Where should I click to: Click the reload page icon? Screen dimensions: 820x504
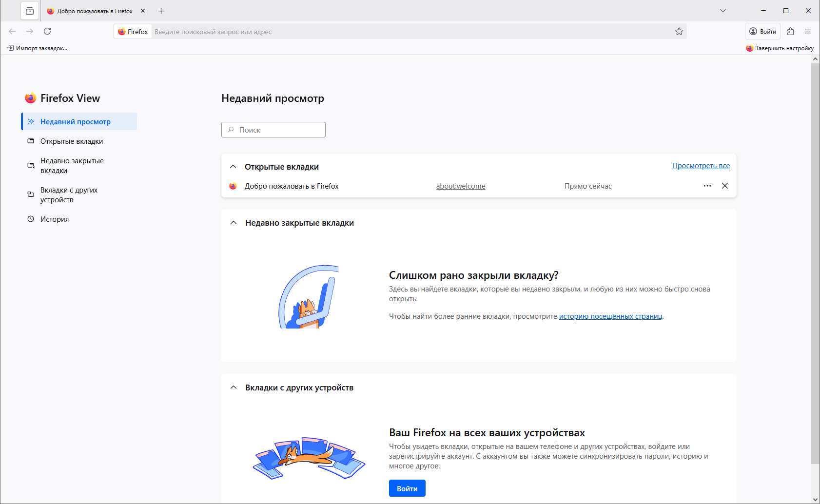point(47,31)
